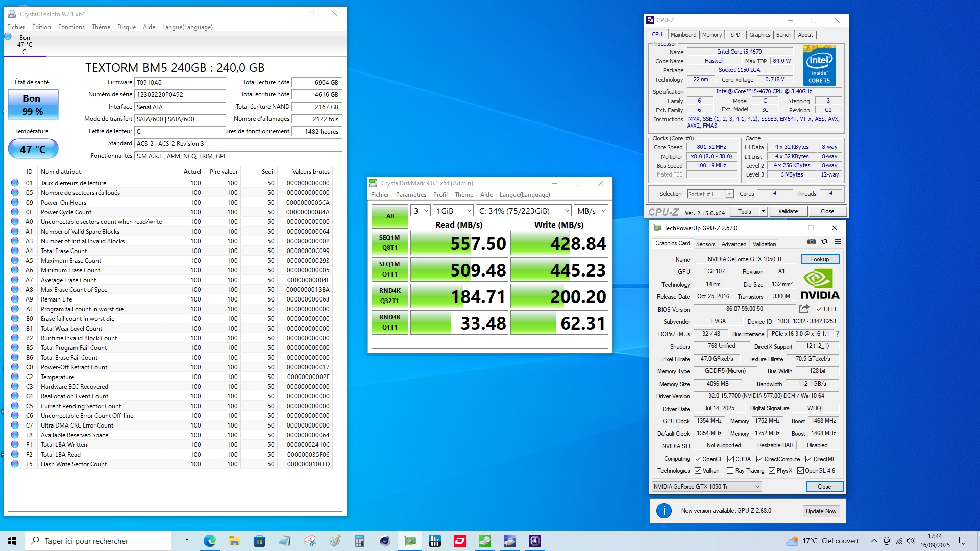This screenshot has width=980, height=551.
Task: Toggle the Ray Tracing checkbox
Action: point(730,471)
